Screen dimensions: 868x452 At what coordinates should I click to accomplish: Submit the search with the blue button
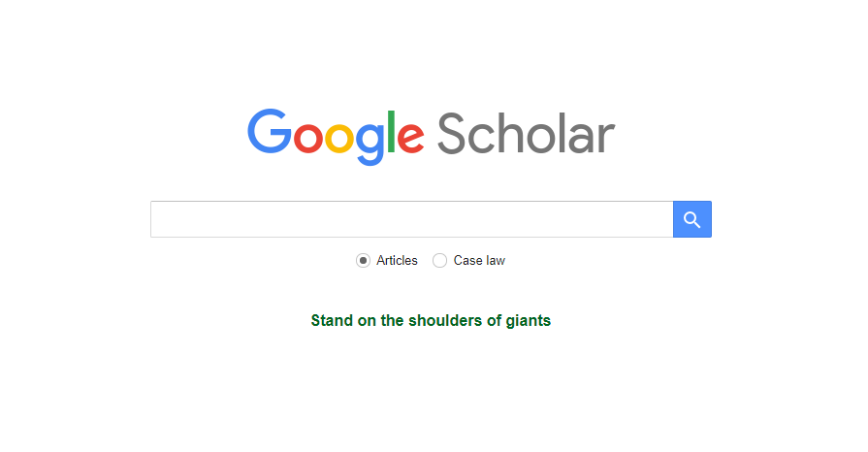[691, 219]
